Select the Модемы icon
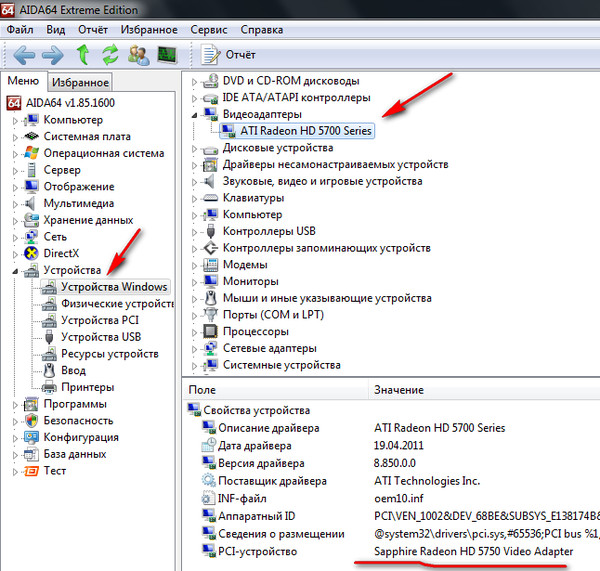The height and width of the screenshot is (571, 600). (210, 264)
